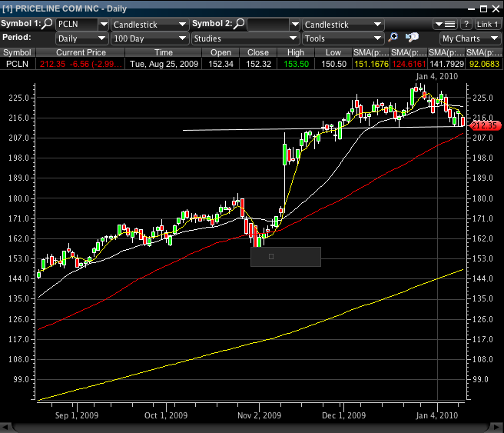
Task: Click the Symbol 2 search magnifier icon
Action: pos(239,24)
